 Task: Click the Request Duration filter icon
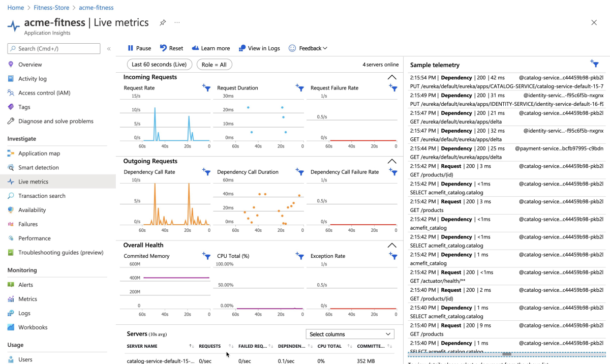coord(300,88)
